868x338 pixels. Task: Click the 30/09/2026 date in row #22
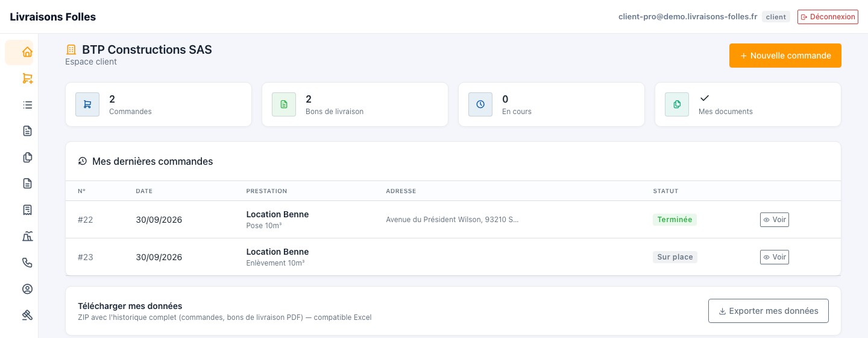click(159, 220)
